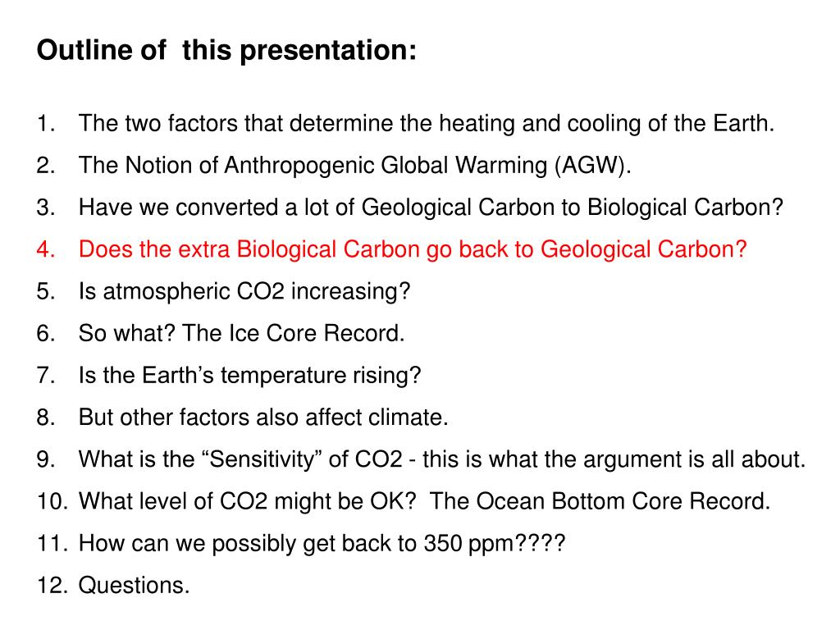Select 'Is atmospheric CO2 increasing?' line
This screenshot has height=630, width=840.
(x=244, y=292)
